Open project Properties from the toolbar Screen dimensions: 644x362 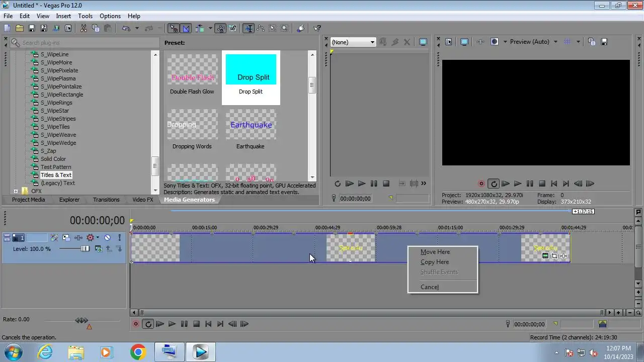pyautogui.click(x=68, y=29)
